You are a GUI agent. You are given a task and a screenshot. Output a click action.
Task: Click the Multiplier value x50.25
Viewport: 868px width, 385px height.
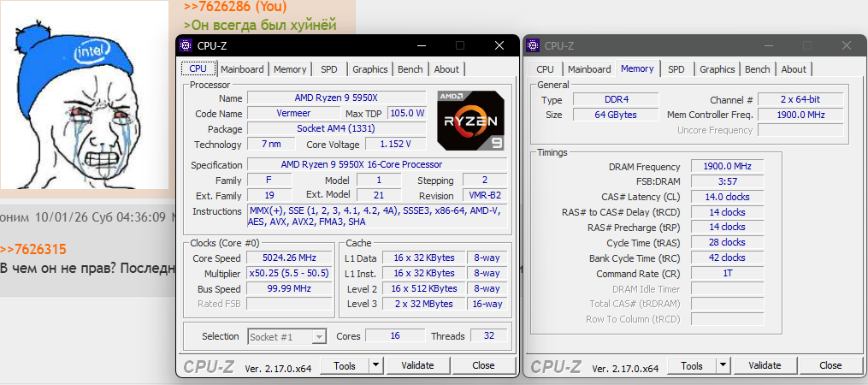point(289,274)
